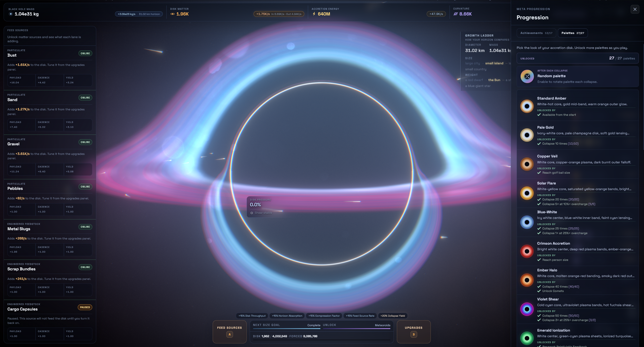
Task: Click the Meteoroids unlock progress bar
Action: click(x=357, y=329)
